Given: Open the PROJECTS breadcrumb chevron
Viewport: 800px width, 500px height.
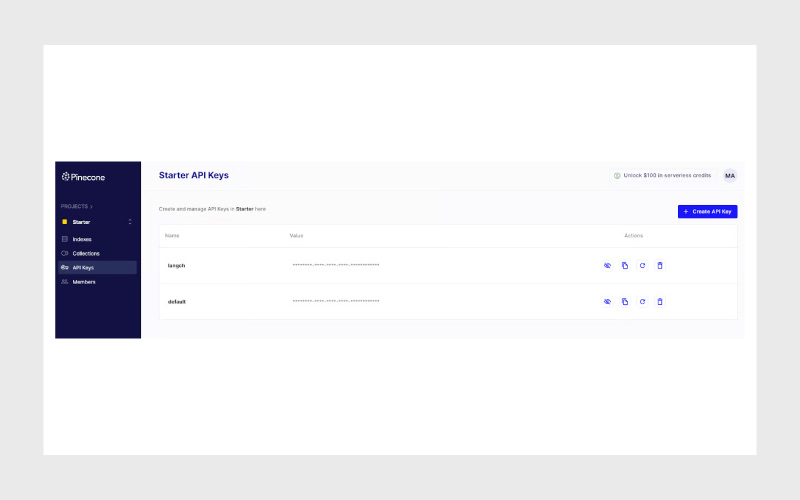Looking at the screenshot, I should [x=92, y=206].
